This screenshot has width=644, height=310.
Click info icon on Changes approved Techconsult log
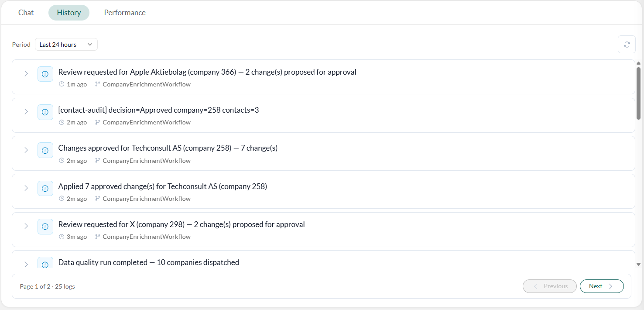click(x=45, y=151)
